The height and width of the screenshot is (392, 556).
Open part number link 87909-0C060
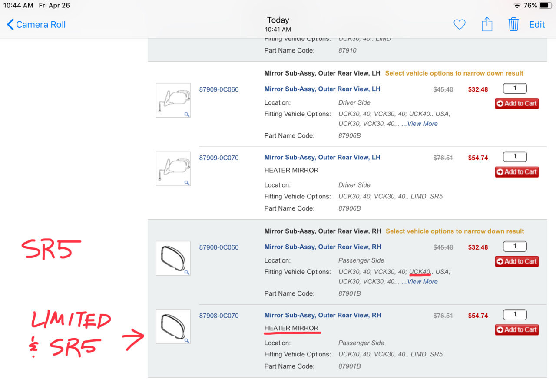click(219, 89)
